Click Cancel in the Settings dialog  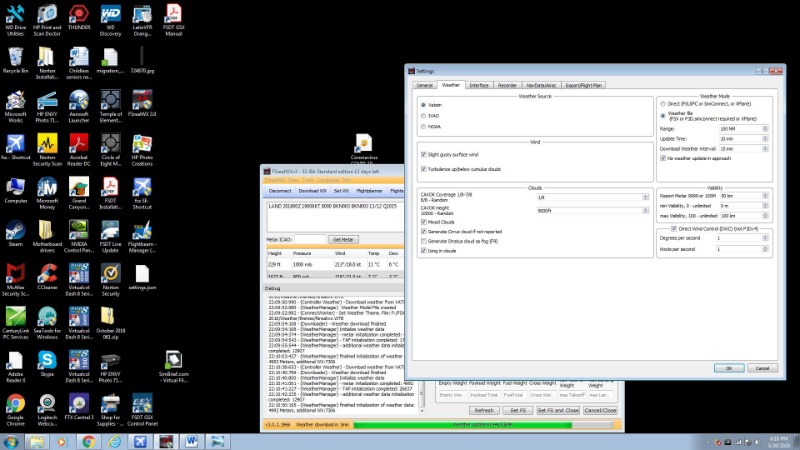tap(762, 368)
